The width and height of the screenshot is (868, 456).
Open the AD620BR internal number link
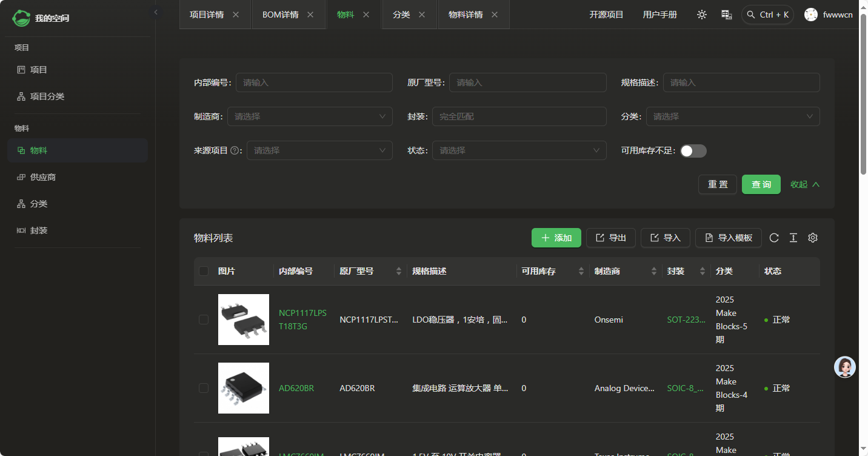pos(296,388)
